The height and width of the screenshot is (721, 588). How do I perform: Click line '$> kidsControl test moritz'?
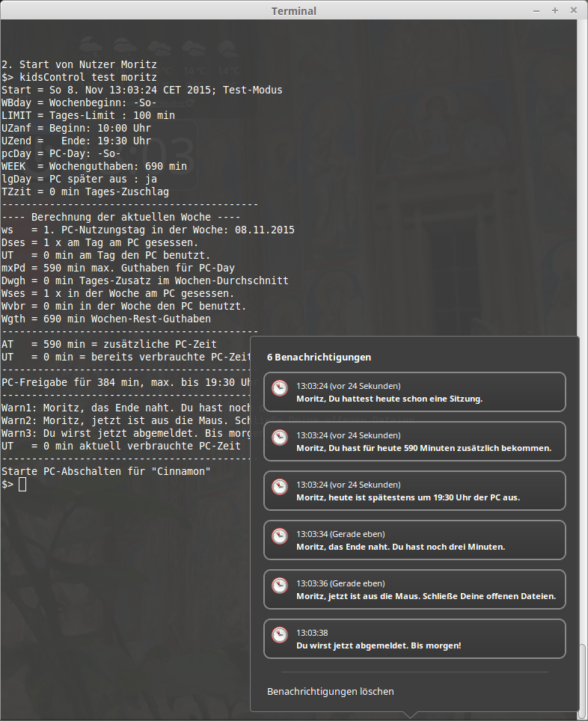pos(79,77)
